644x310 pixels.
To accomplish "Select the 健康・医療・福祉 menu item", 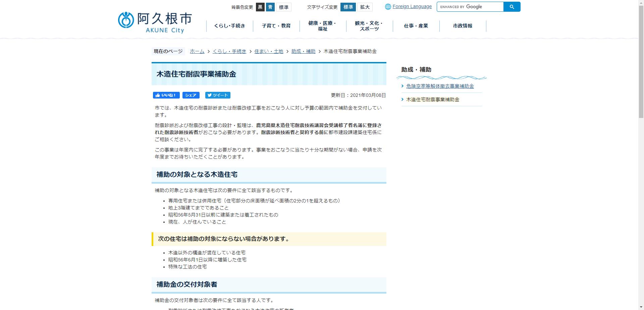I will pyautogui.click(x=323, y=26).
